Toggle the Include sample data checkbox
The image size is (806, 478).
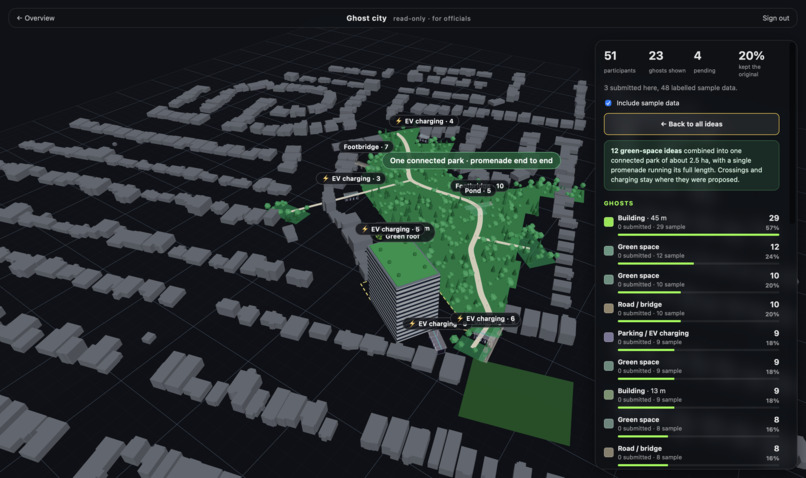[x=608, y=103]
